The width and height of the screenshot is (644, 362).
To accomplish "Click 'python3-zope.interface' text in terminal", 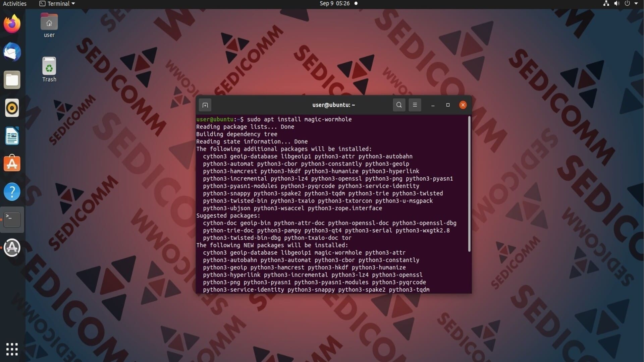I will click(345, 208).
